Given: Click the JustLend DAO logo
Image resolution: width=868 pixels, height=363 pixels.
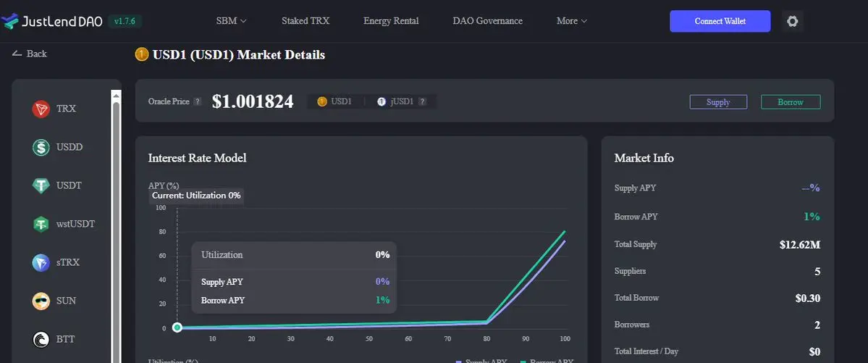Looking at the screenshot, I should (51, 21).
